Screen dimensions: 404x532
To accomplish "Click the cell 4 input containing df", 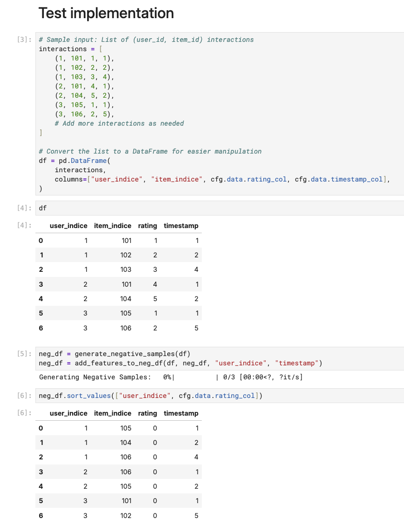I will pos(219,208).
